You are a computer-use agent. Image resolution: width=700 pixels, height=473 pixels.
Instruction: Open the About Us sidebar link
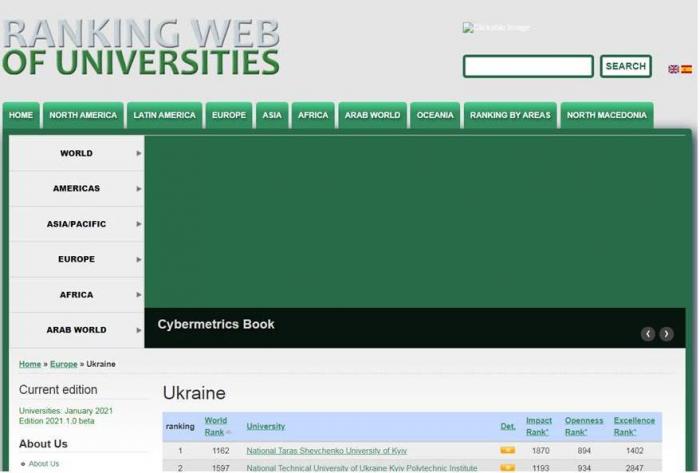tap(44, 464)
